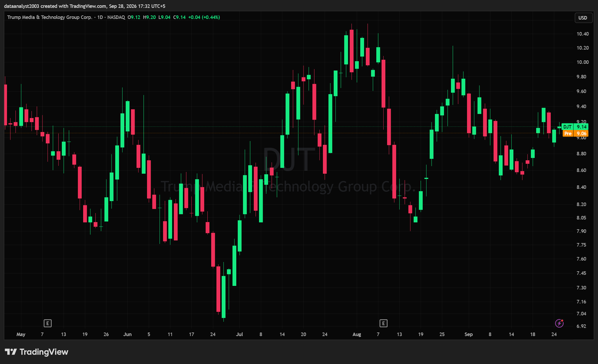The width and height of the screenshot is (598, 364).
Task: Click the green DJT 9.14 price label
Action: click(575, 127)
